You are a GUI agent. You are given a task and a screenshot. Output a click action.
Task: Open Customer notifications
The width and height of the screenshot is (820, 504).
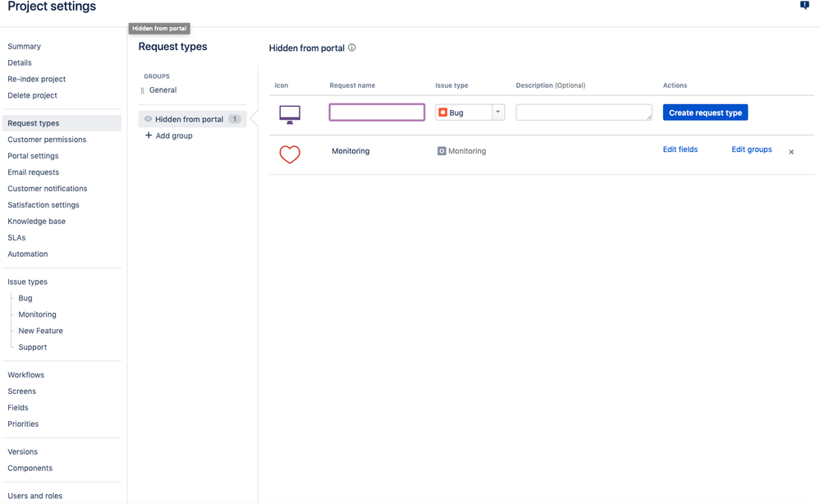(x=47, y=189)
